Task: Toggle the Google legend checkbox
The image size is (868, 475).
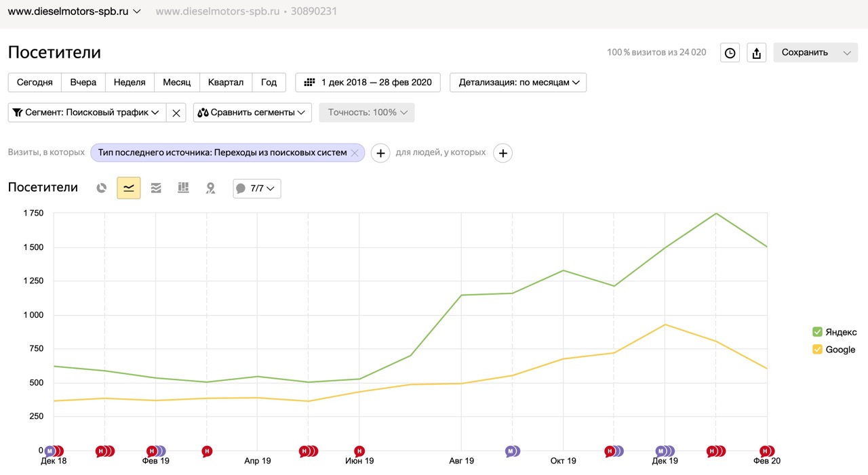Action: point(817,350)
